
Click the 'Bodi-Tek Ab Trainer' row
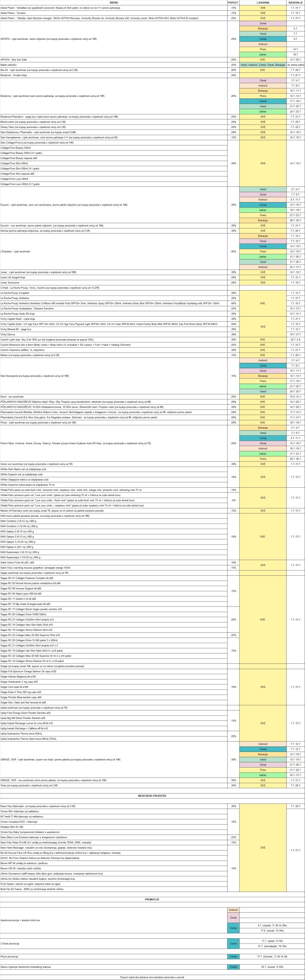tap(113, 889)
